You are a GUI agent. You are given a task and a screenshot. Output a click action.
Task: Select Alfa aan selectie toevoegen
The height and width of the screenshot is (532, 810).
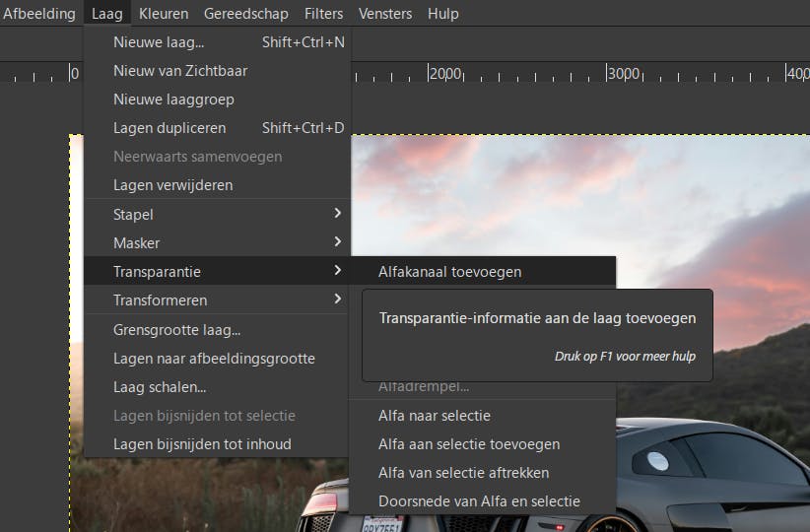point(483,444)
